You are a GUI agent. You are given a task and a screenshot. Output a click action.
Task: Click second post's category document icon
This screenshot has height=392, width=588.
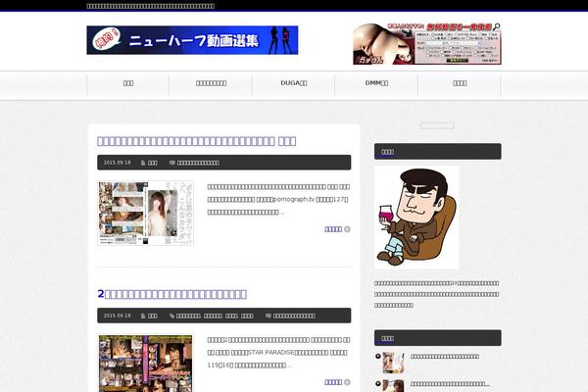coord(143,316)
